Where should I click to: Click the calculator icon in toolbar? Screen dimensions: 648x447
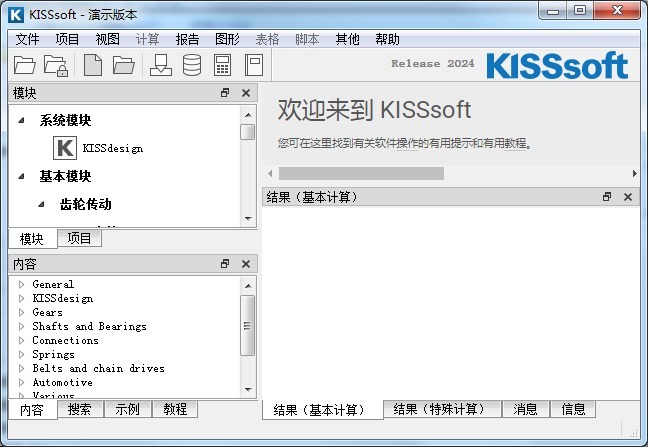(x=223, y=66)
